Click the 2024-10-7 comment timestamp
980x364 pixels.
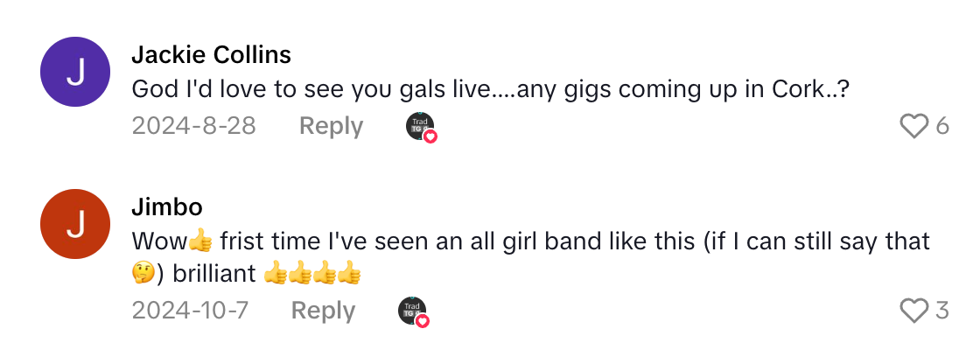click(x=189, y=311)
